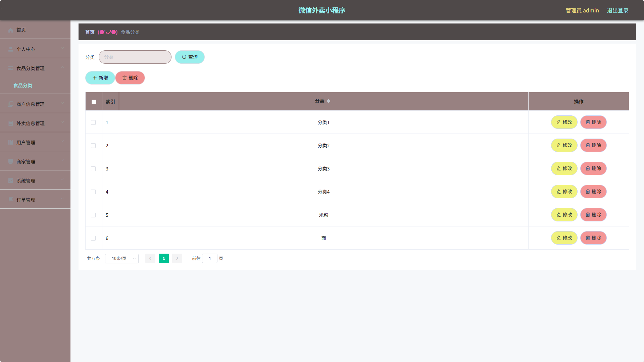Delete row 分类1 with 删除 button
The image size is (644, 362).
[593, 122]
